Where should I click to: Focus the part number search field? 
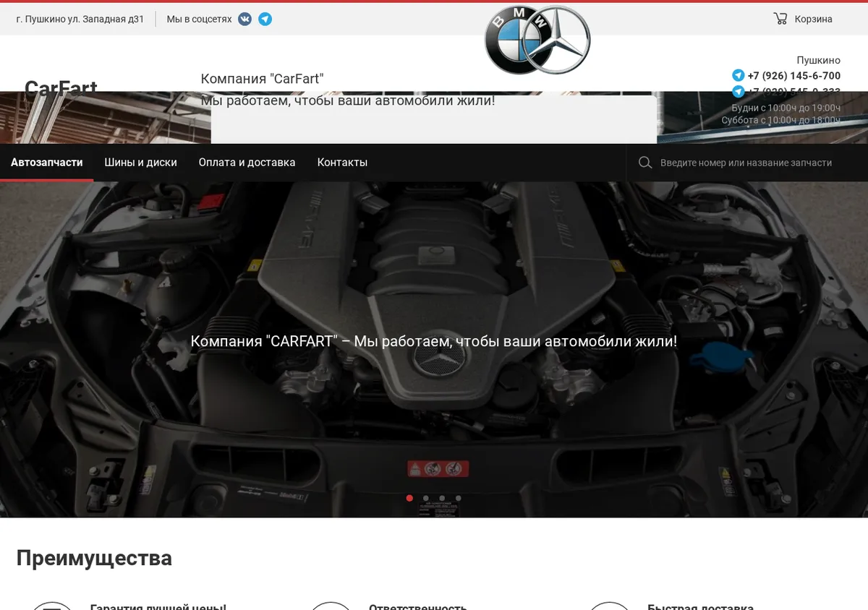(x=746, y=163)
